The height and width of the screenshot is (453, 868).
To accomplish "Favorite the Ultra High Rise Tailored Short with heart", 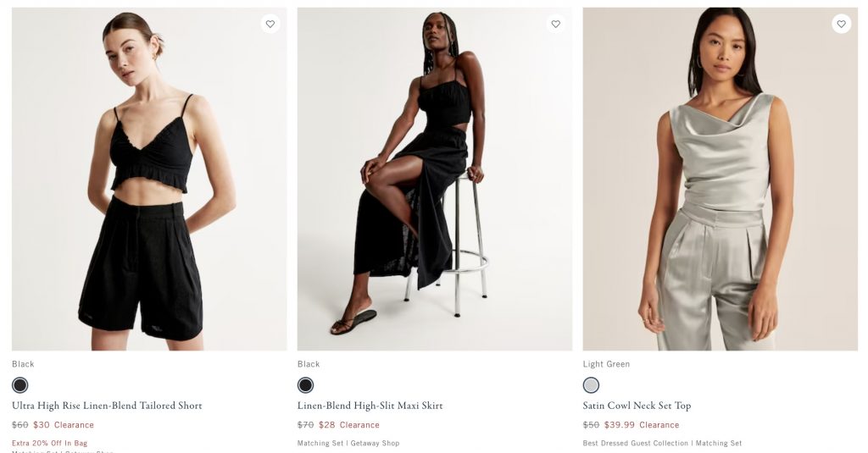I will [270, 24].
